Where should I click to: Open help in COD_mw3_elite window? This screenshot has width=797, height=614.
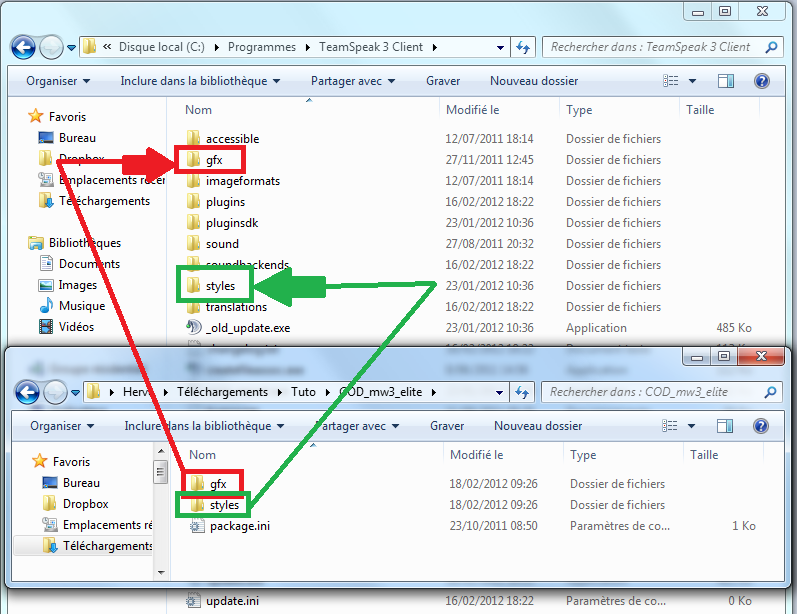point(760,426)
